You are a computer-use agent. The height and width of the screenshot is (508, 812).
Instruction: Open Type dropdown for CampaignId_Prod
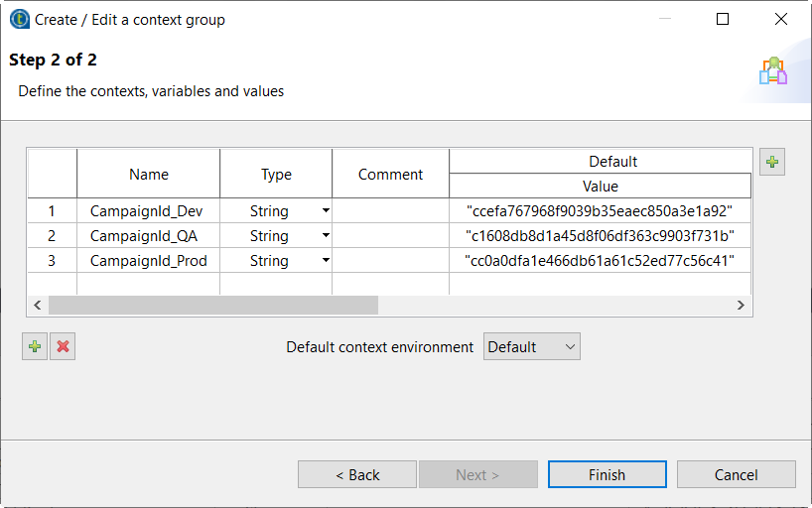coord(326,261)
